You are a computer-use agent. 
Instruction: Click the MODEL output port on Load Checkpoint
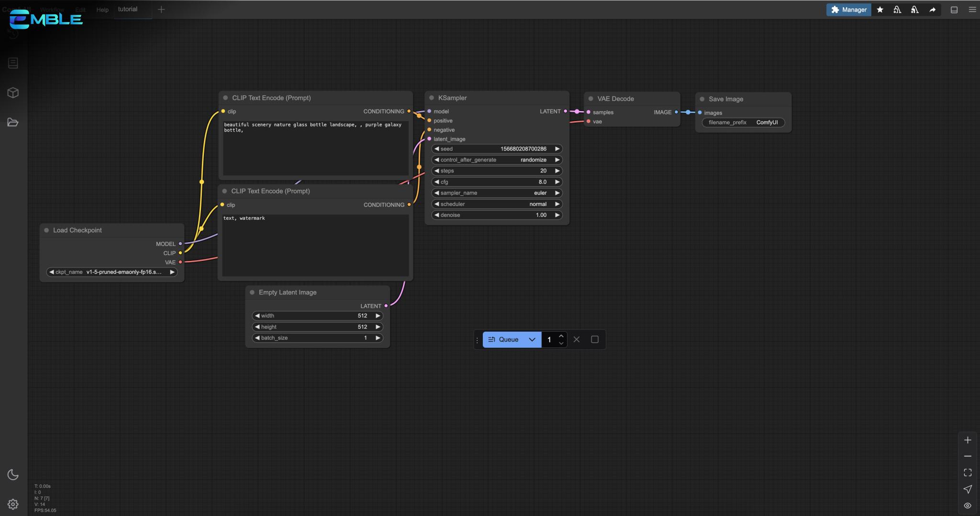[180, 244]
